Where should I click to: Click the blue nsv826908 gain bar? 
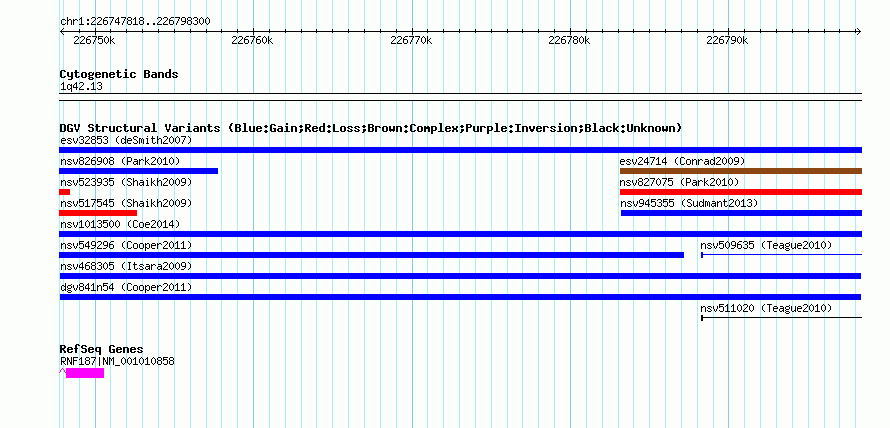click(138, 171)
